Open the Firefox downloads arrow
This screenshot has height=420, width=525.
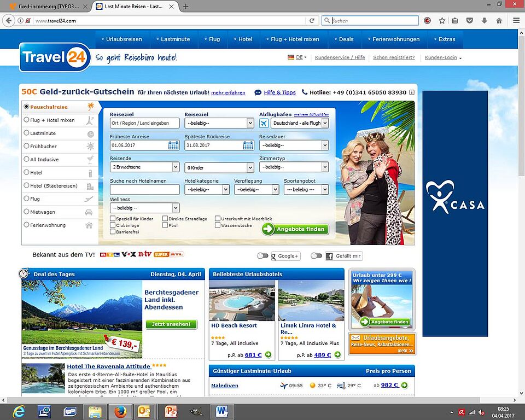pyautogui.click(x=484, y=21)
